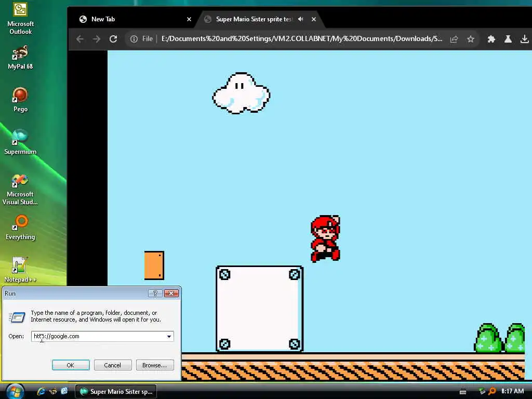Launch Internet Explorer from Quick Launch
This screenshot has width=532, height=399.
(42, 391)
